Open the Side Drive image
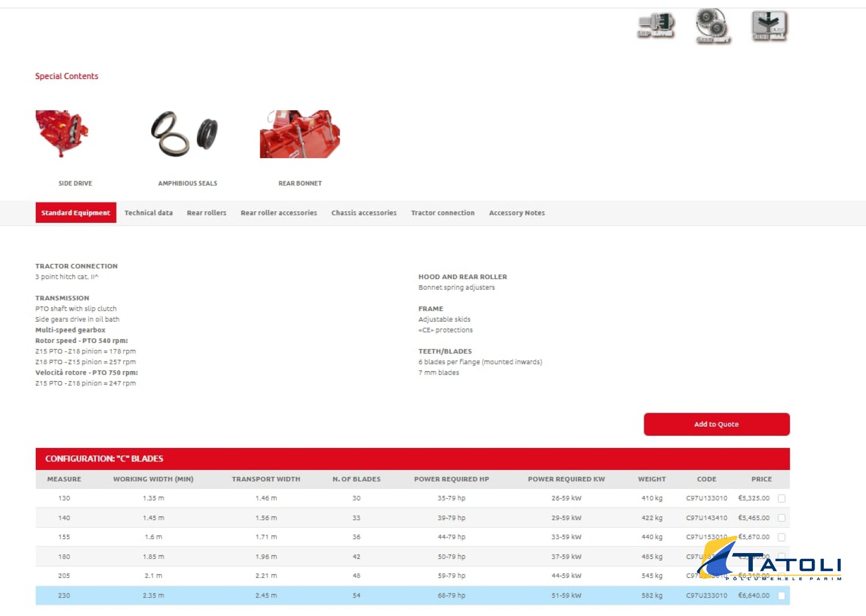This screenshot has height=616, width=866. [x=62, y=134]
